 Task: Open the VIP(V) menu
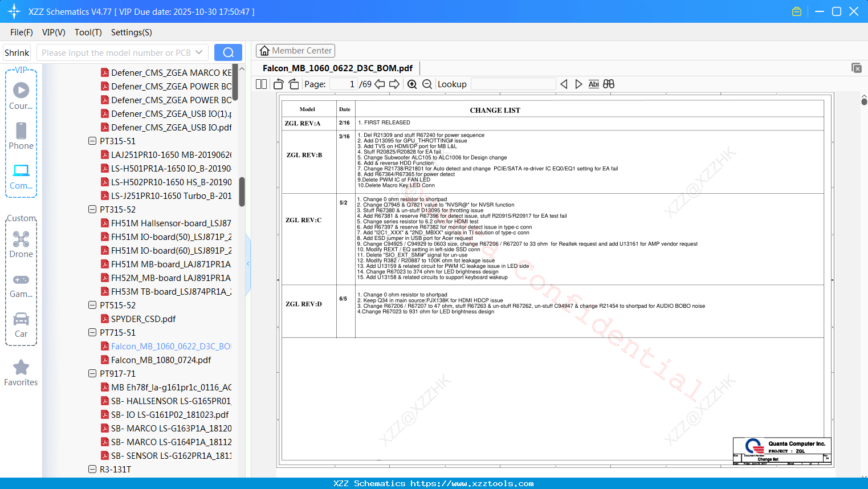[54, 32]
